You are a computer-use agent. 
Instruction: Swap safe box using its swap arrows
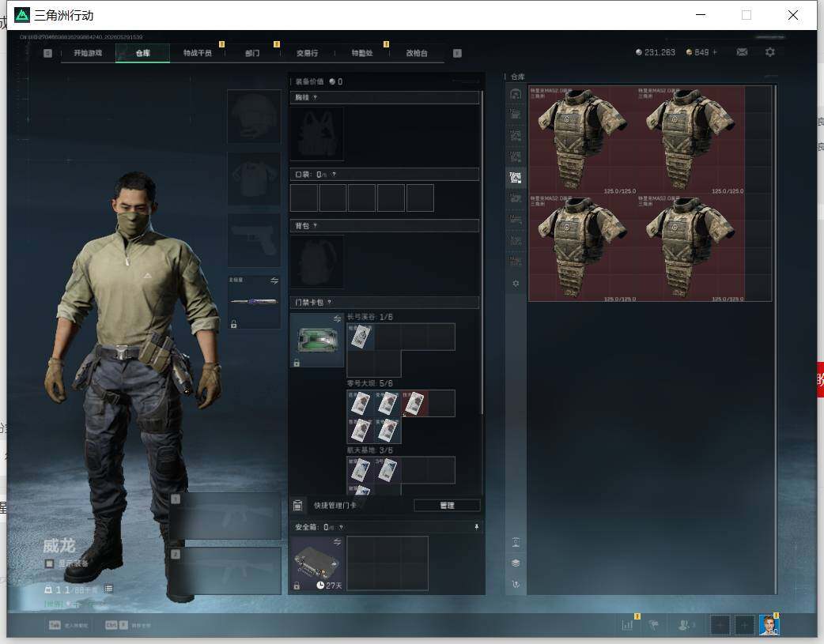point(338,542)
